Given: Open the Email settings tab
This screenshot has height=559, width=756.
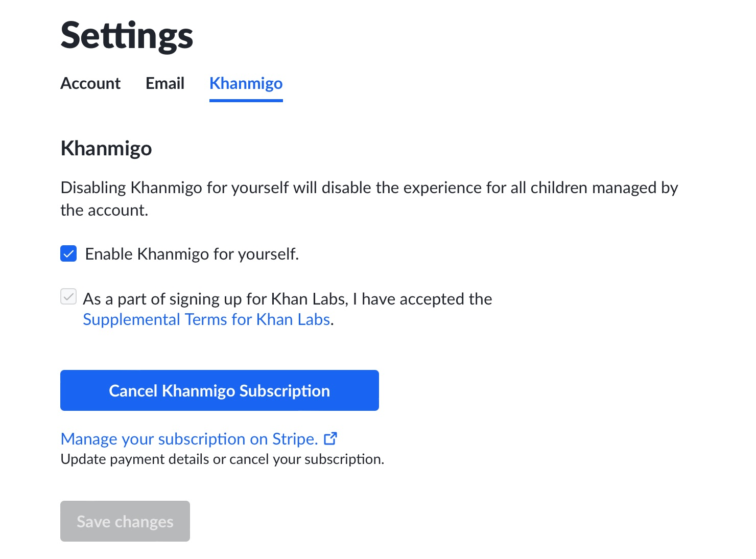Looking at the screenshot, I should coord(164,83).
